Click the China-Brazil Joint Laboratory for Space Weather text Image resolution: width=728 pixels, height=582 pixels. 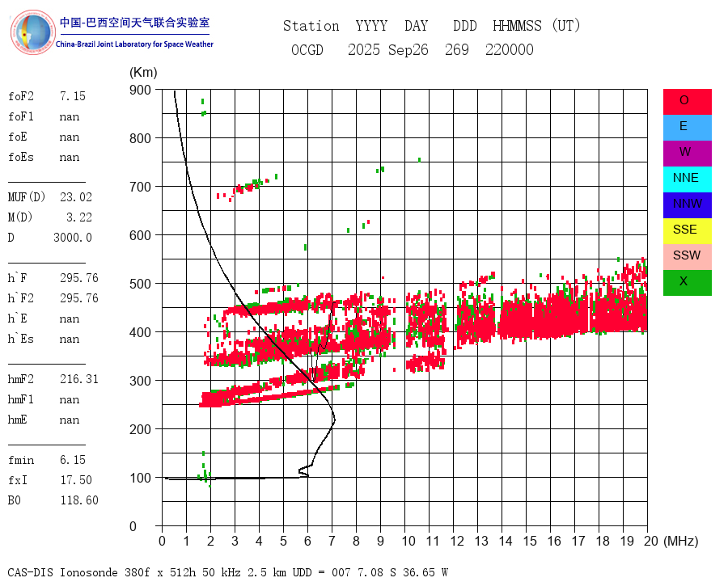coord(134,44)
